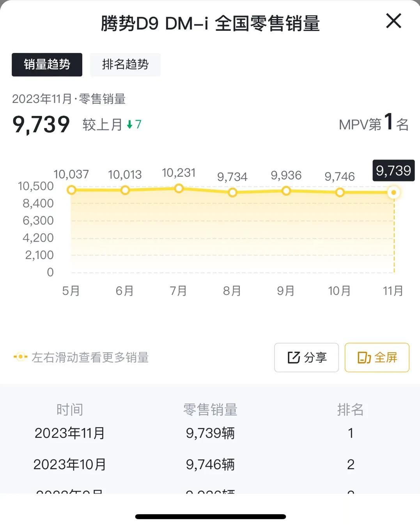The height and width of the screenshot is (527, 420).
Task: Click the 5月 axis label
Action: tap(71, 291)
